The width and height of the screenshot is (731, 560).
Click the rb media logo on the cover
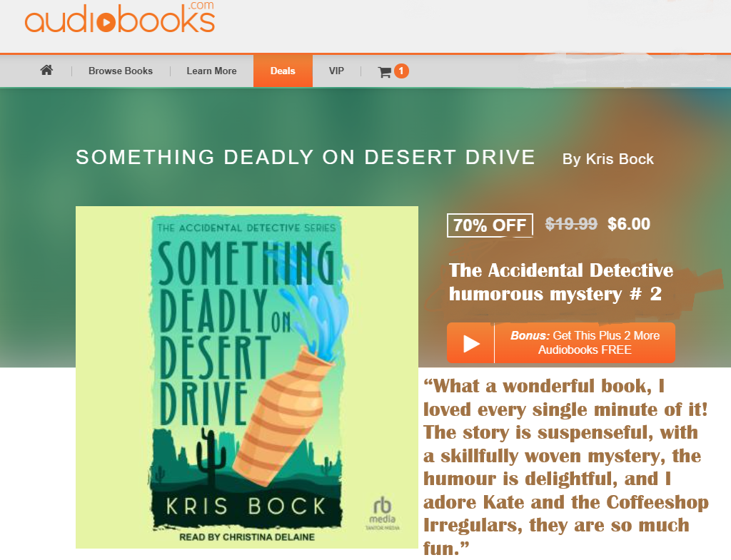pyautogui.click(x=383, y=513)
